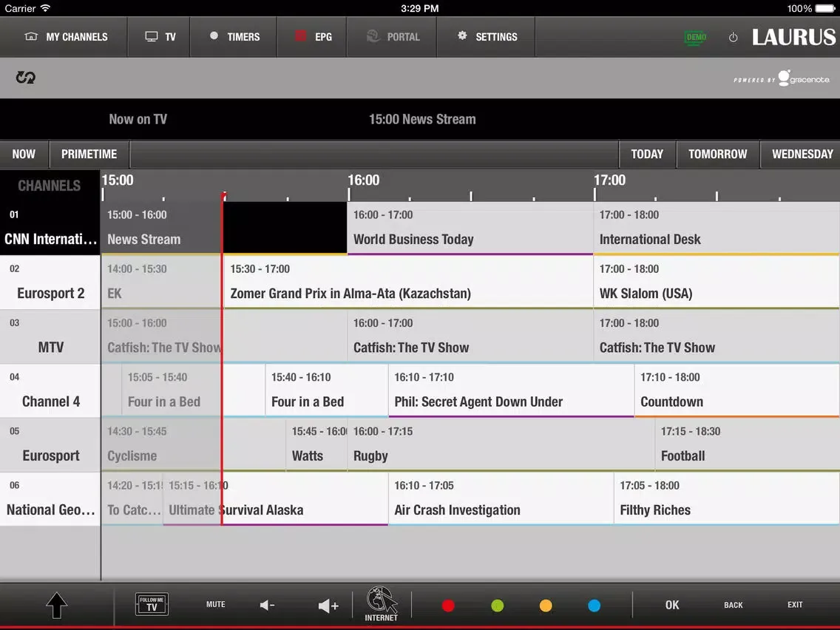The image size is (840, 630).
Task: Switch guide to WEDNESDAY
Action: click(x=800, y=155)
